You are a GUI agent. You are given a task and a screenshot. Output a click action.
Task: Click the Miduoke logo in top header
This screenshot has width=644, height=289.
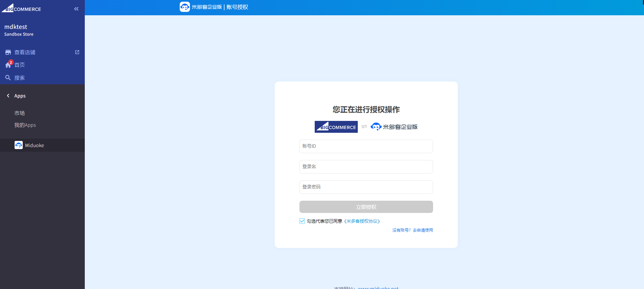pyautogui.click(x=185, y=7)
